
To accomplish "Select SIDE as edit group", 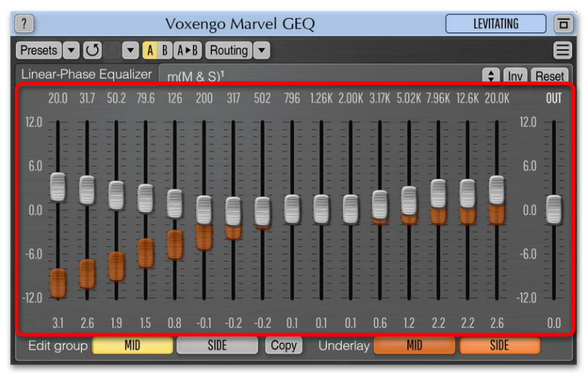I will pos(217,345).
